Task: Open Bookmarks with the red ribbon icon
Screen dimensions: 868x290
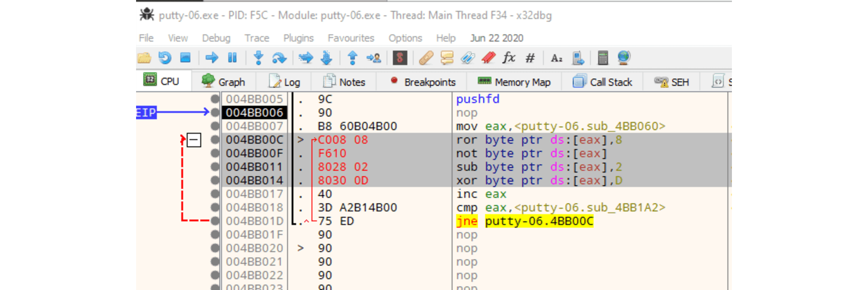Action: tap(488, 58)
